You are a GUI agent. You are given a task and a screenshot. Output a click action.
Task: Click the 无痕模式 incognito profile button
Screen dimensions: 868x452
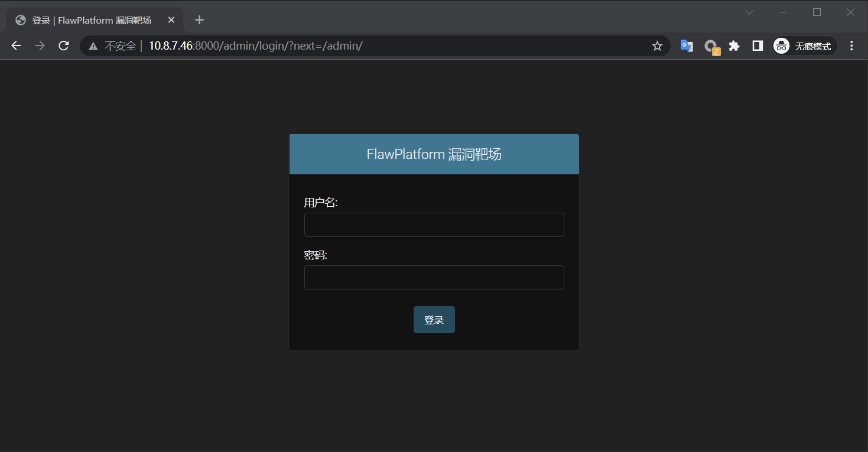[805, 46]
